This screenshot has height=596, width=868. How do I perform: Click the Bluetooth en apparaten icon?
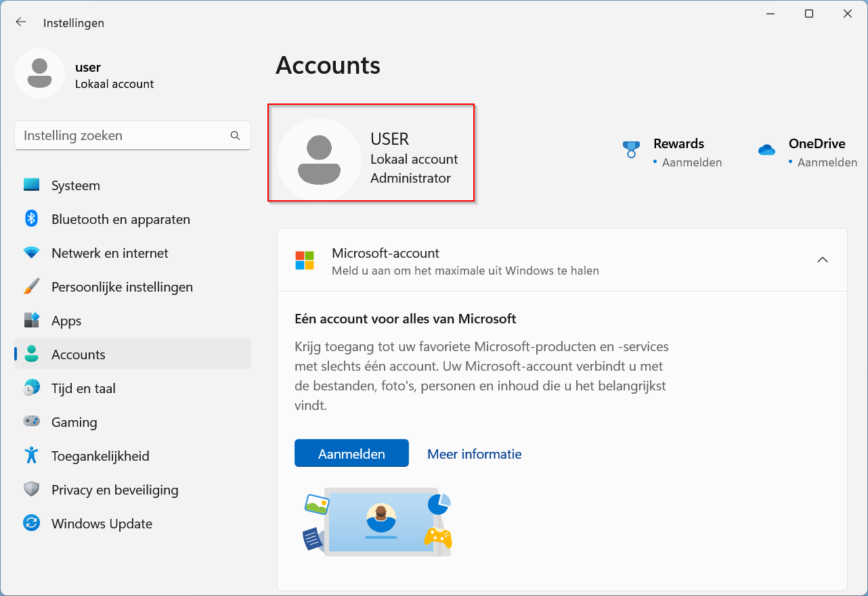[32, 219]
